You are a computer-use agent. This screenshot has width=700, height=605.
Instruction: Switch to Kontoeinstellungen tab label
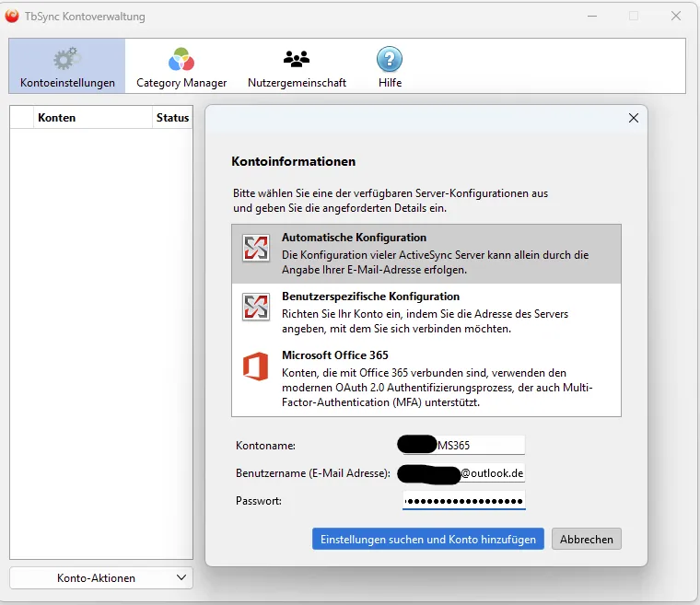[67, 83]
